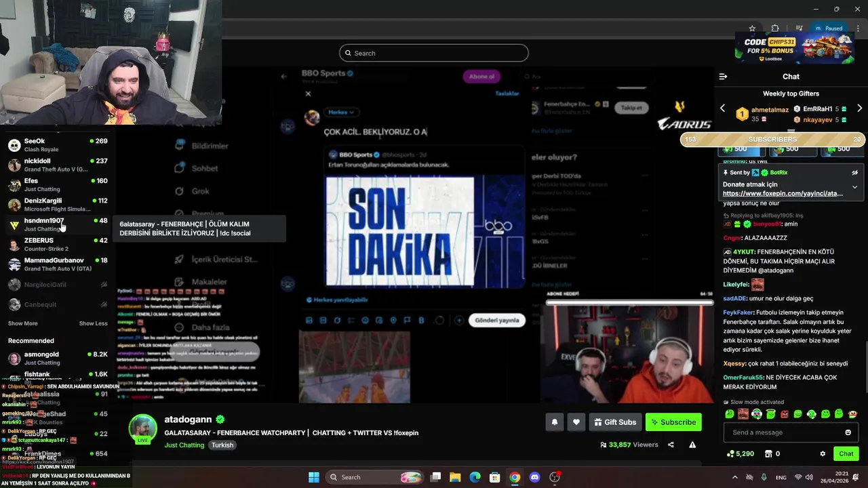Click the Kick search box

point(434,53)
